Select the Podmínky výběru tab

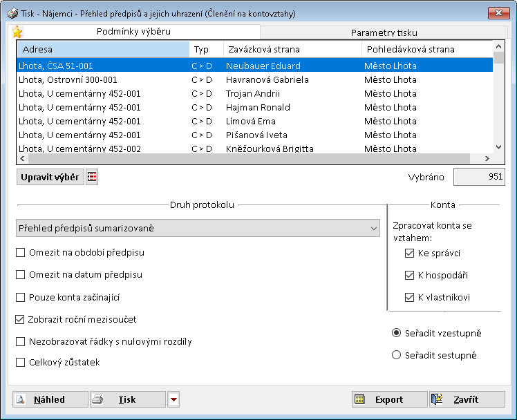coord(133,32)
